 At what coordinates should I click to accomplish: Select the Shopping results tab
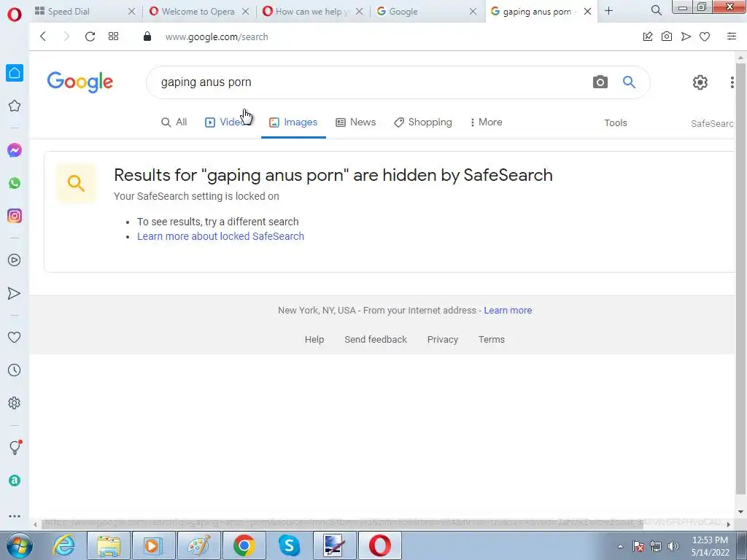pyautogui.click(x=422, y=122)
